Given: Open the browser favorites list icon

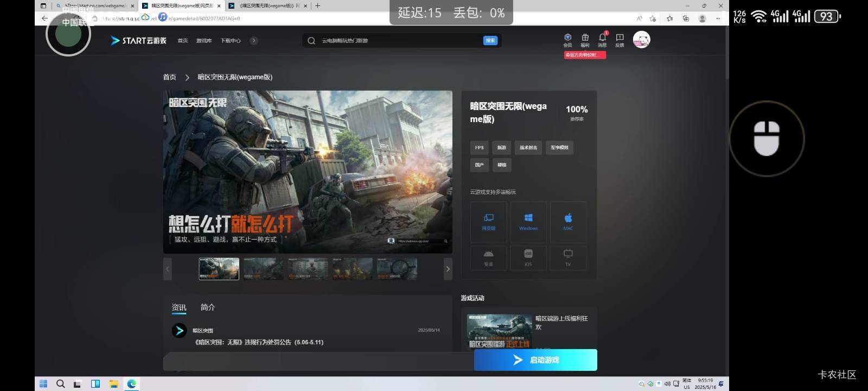Looking at the screenshot, I should click(x=669, y=18).
